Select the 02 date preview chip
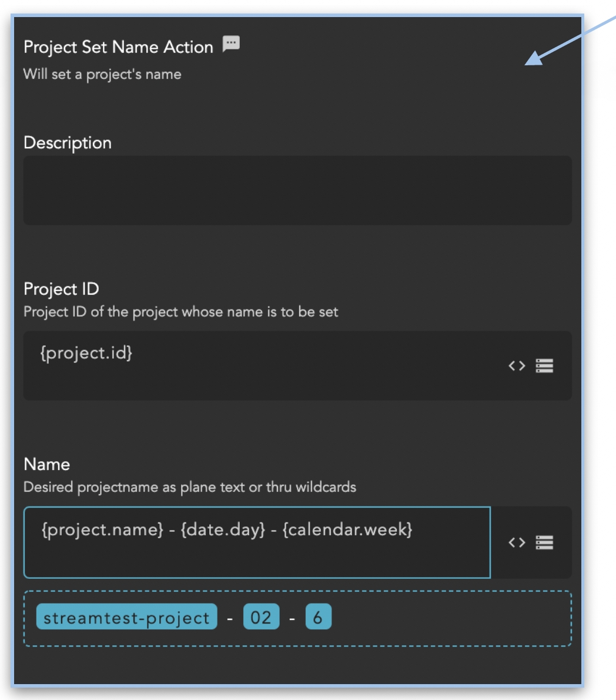This screenshot has height=700, width=616. coord(261,618)
